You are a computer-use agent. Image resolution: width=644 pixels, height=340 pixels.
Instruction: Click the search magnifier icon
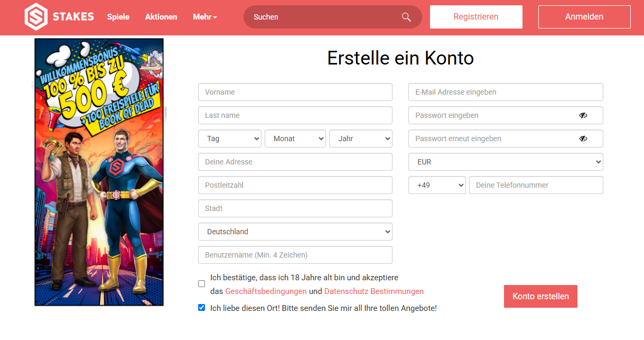tap(406, 17)
